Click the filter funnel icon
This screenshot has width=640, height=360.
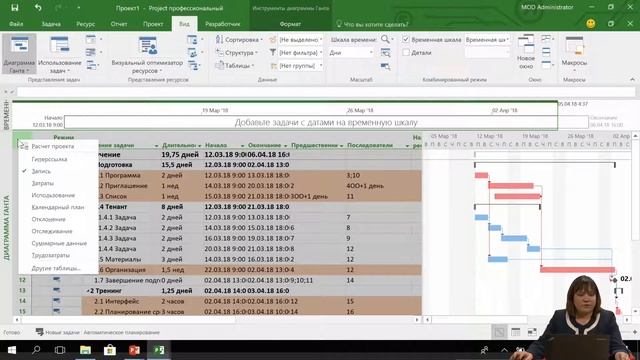pos(273,53)
